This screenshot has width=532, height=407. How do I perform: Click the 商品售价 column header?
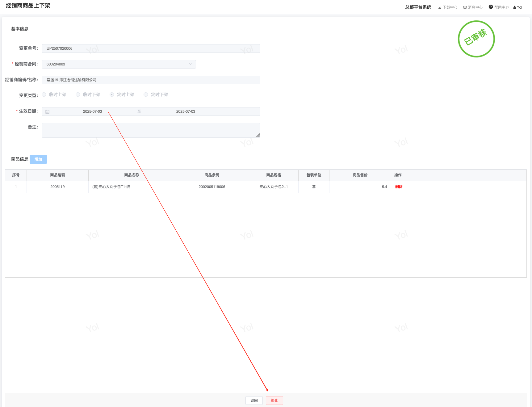(x=360, y=175)
